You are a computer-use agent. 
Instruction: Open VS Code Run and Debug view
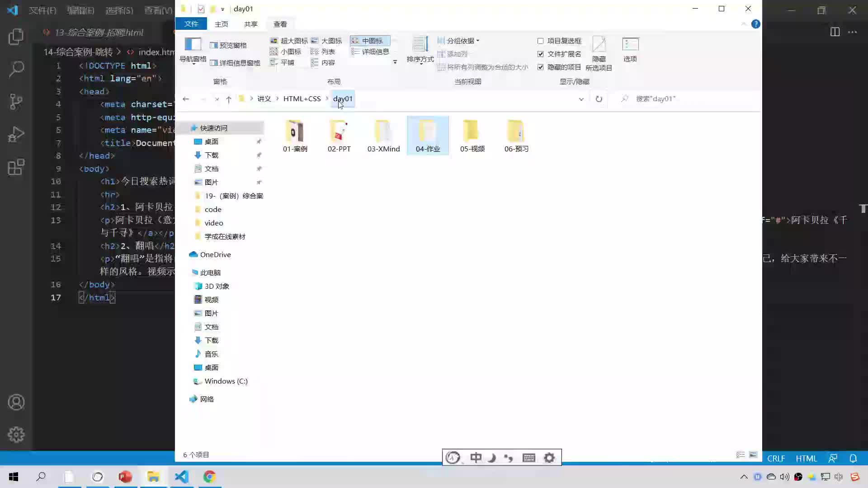click(x=16, y=134)
